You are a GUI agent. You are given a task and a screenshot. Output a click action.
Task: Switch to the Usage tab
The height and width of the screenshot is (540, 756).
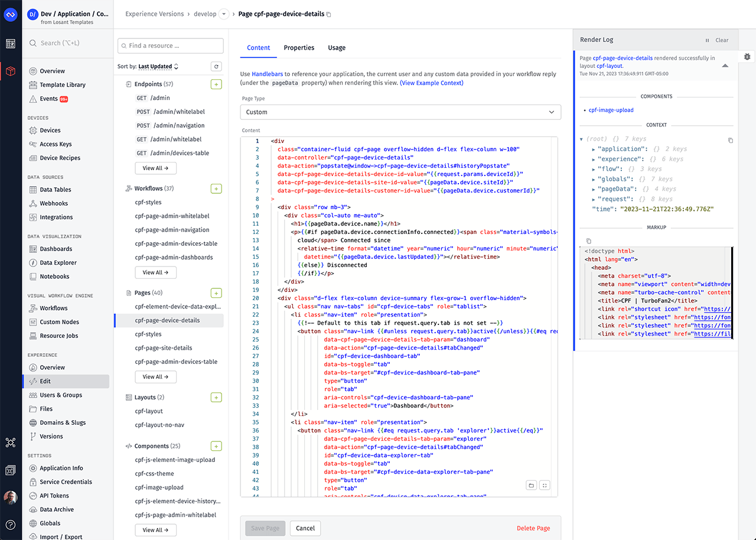point(337,48)
